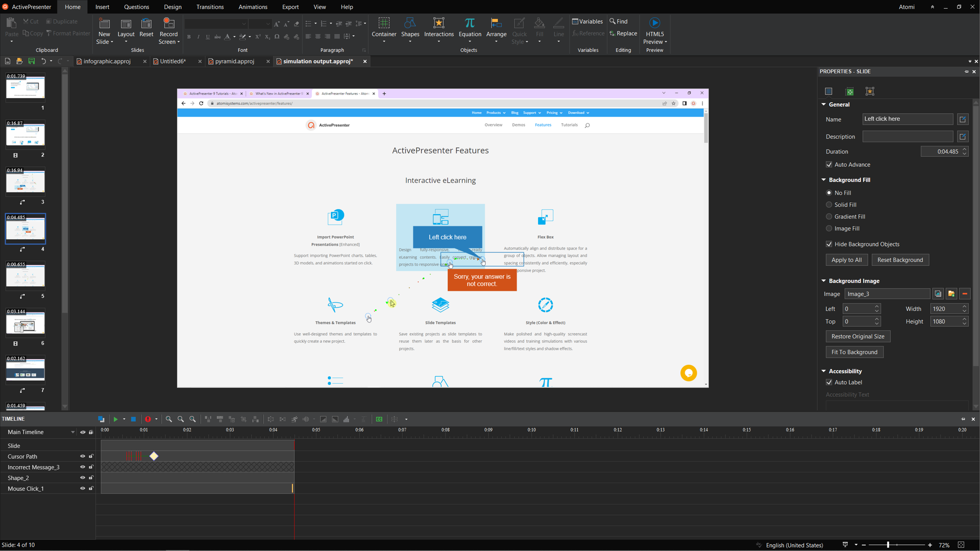Open the Interactions menu icon

pos(439,24)
